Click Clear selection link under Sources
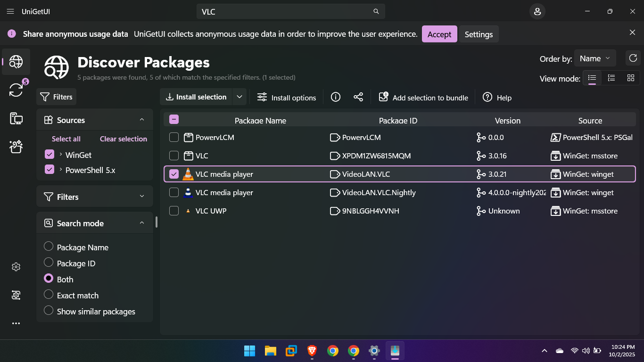Screen dimensions: 644x362 point(123,139)
